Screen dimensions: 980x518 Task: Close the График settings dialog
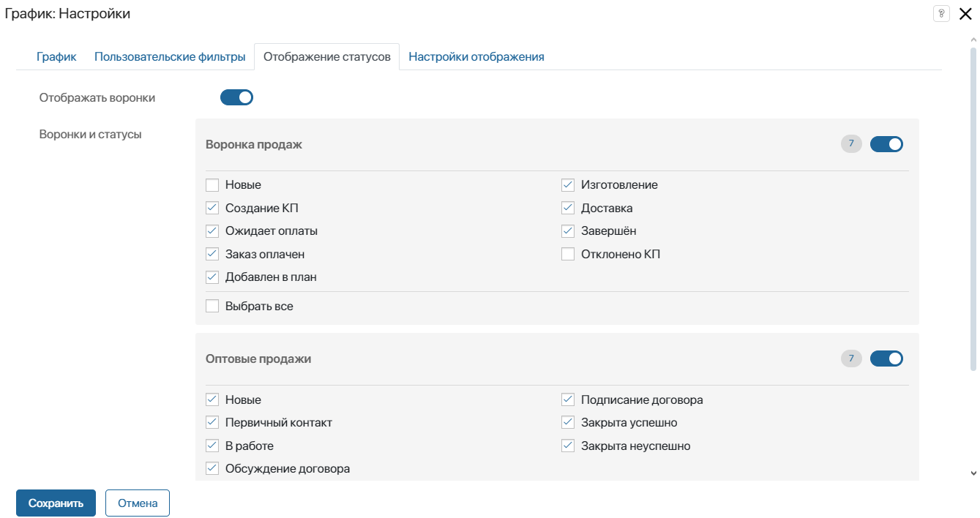[965, 14]
